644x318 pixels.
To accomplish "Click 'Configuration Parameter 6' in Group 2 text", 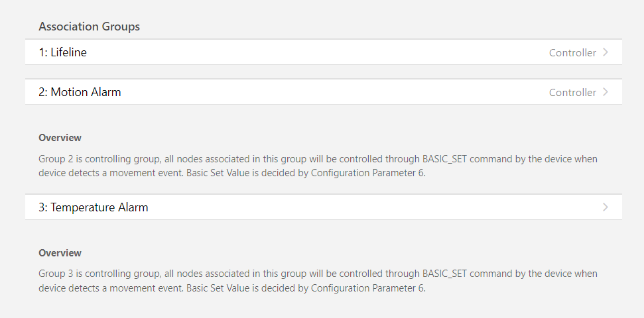I will (x=367, y=173).
